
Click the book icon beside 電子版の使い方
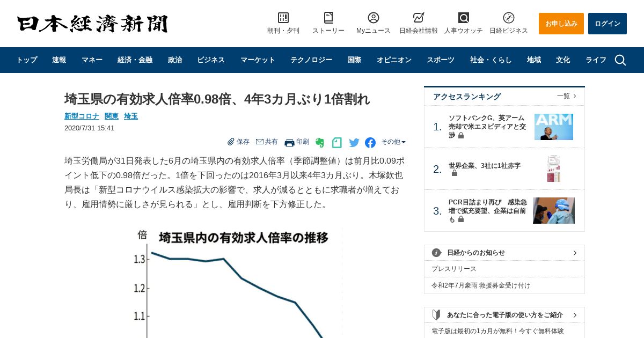[436, 315]
